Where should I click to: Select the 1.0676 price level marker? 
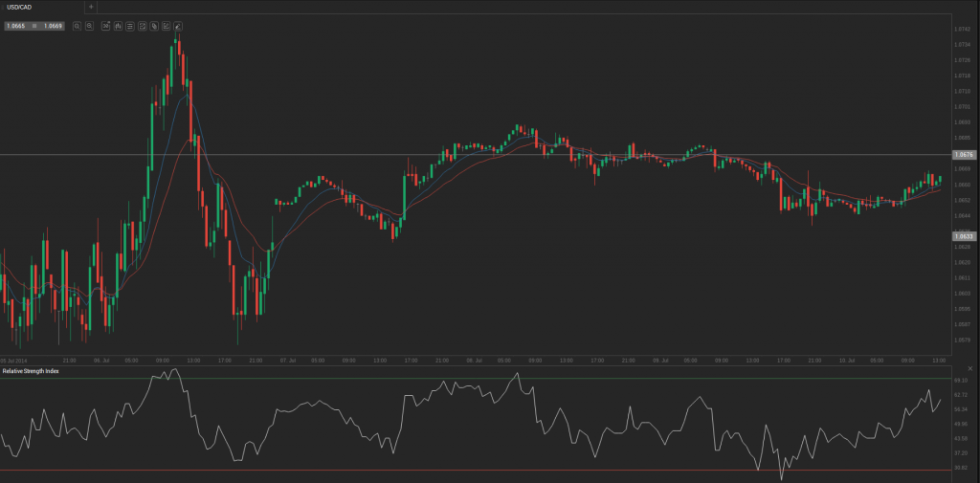coord(964,154)
